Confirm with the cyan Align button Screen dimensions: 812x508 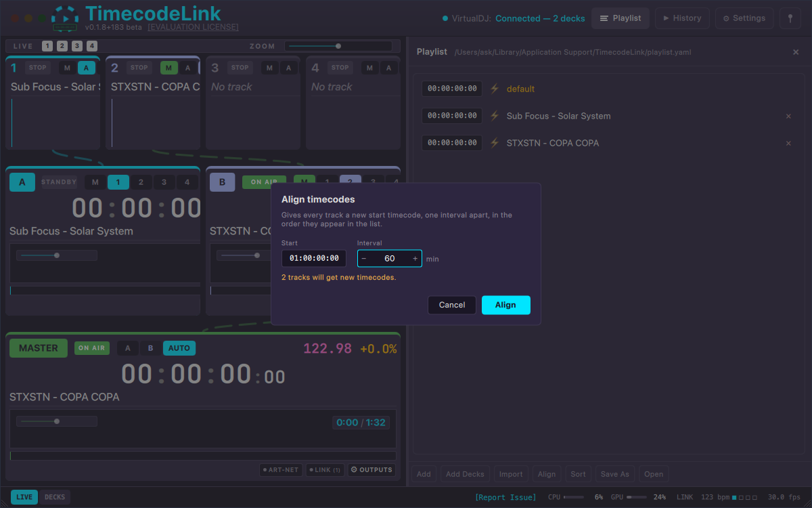pos(505,305)
